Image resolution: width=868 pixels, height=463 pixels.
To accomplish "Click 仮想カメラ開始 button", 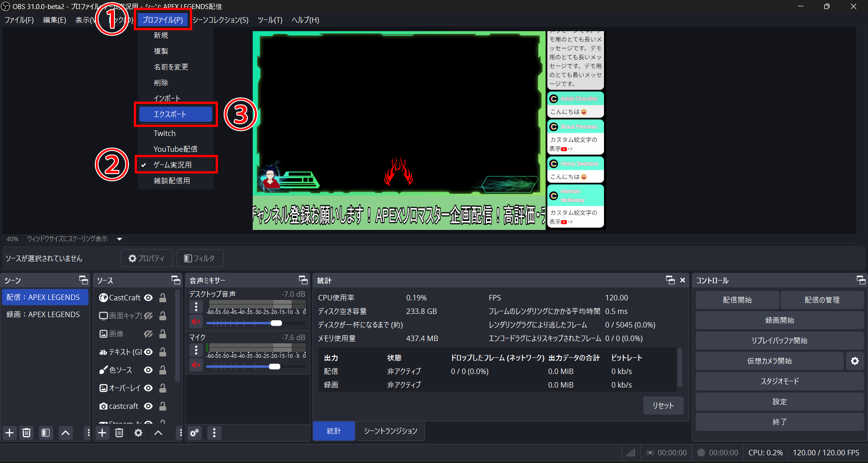I will (x=769, y=361).
